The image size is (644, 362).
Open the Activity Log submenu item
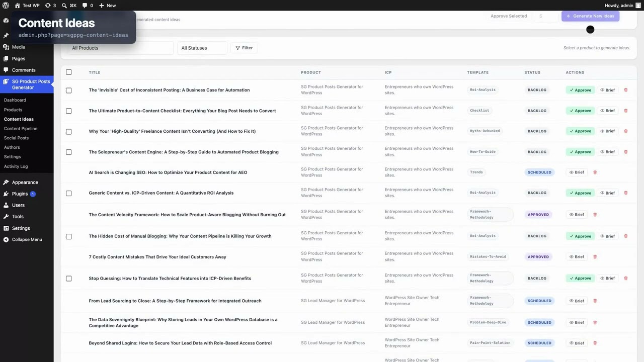click(16, 166)
